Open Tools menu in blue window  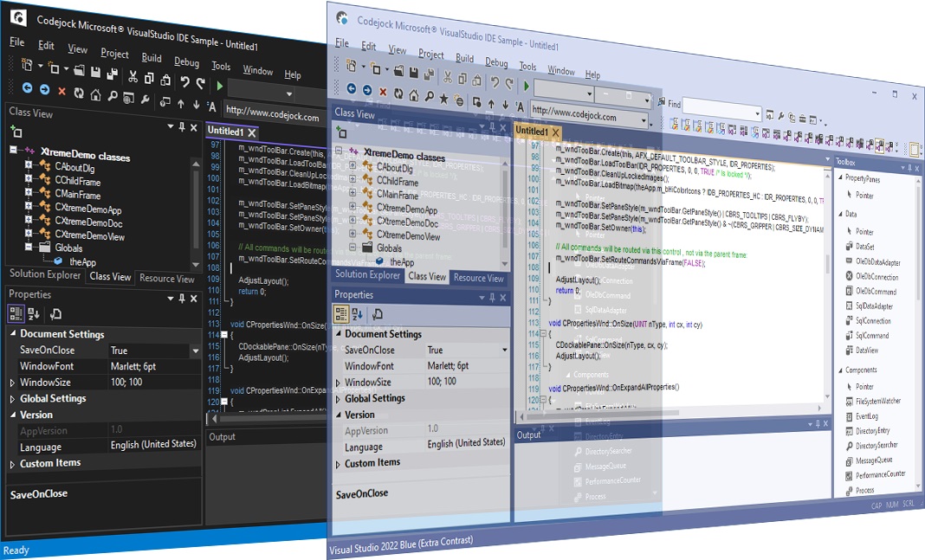click(x=527, y=66)
